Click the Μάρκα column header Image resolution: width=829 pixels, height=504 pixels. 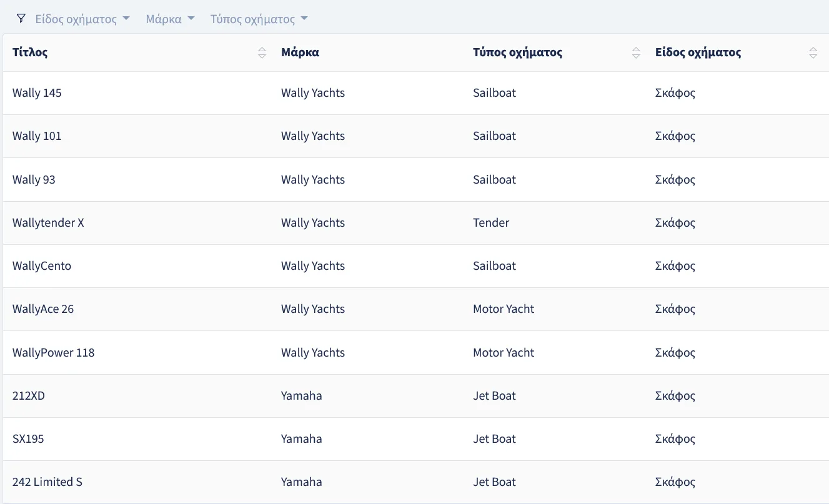point(300,52)
